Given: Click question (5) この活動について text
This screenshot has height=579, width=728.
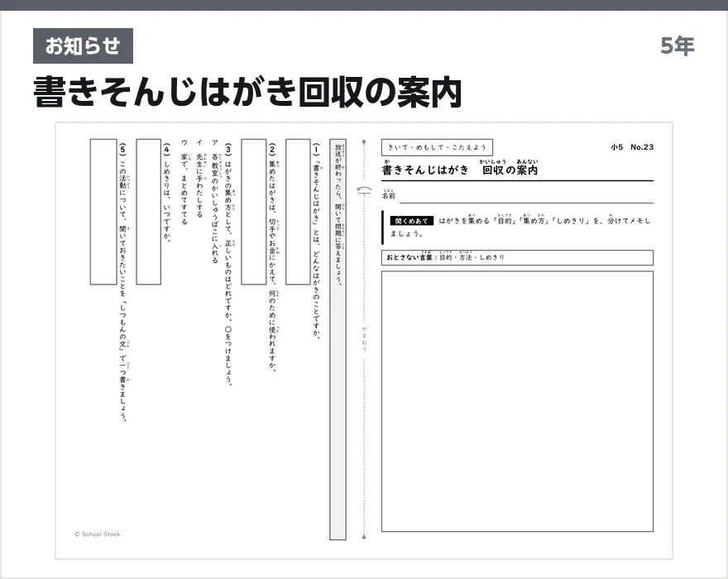Looking at the screenshot, I should tap(122, 282).
